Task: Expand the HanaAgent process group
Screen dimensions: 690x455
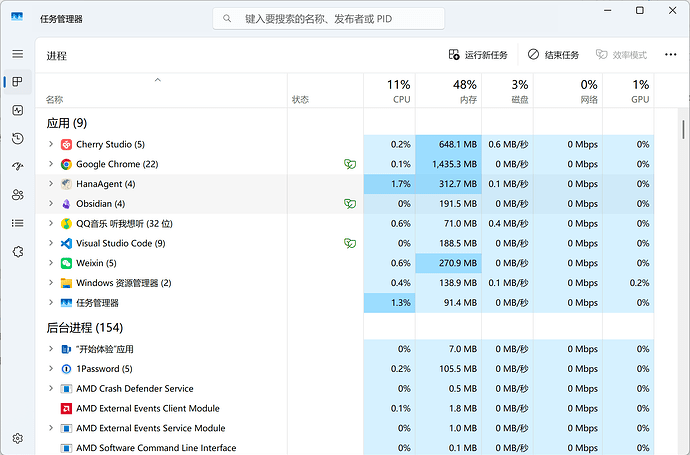Action: click(x=51, y=183)
